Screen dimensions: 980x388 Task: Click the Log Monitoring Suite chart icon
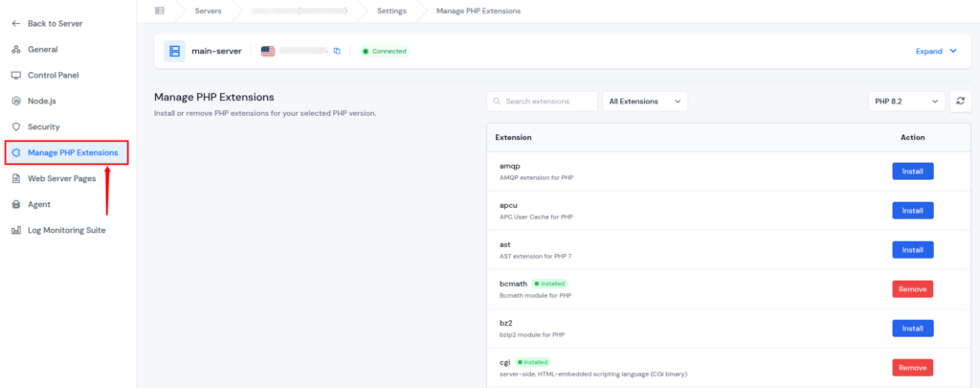tap(16, 230)
